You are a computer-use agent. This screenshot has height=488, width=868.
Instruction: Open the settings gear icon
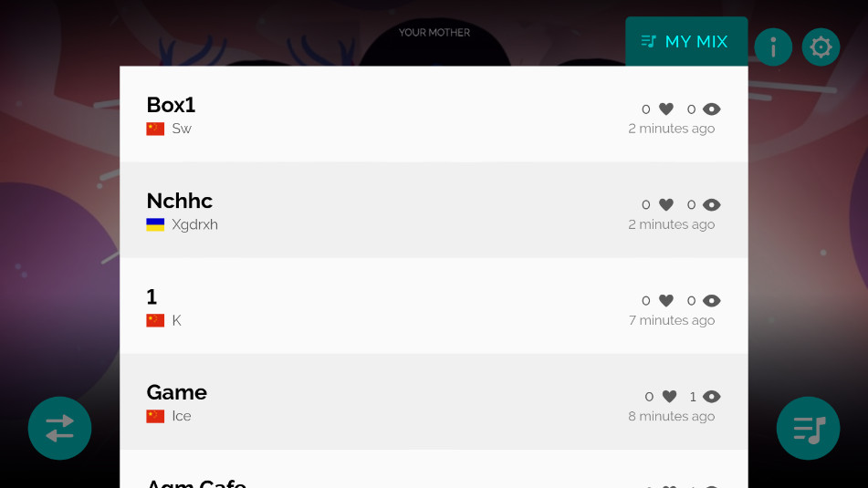pyautogui.click(x=821, y=47)
